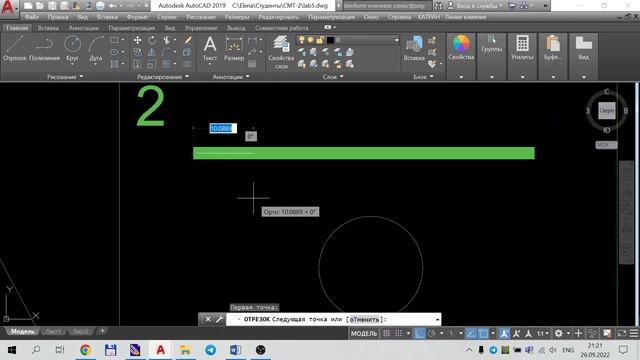Click the оТменить option in command line

pos(364,320)
